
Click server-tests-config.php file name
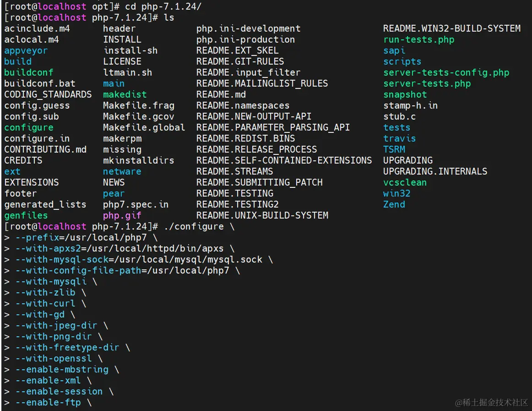(x=446, y=73)
